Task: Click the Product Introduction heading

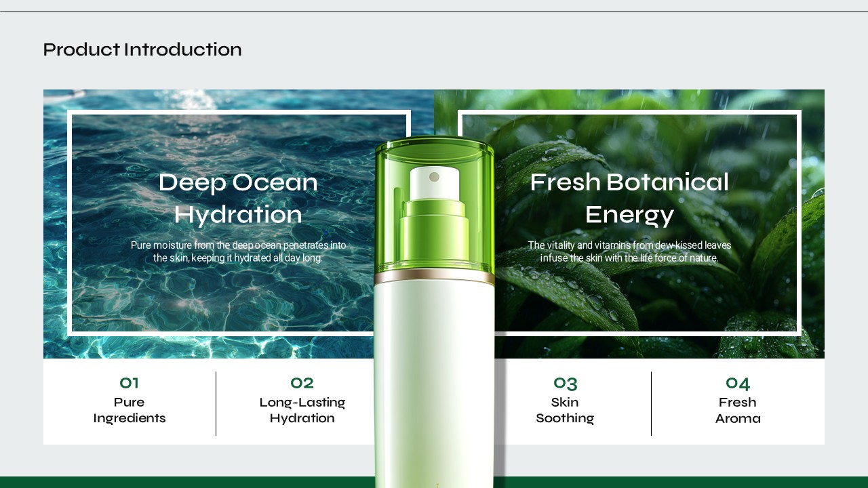Action: coord(142,49)
